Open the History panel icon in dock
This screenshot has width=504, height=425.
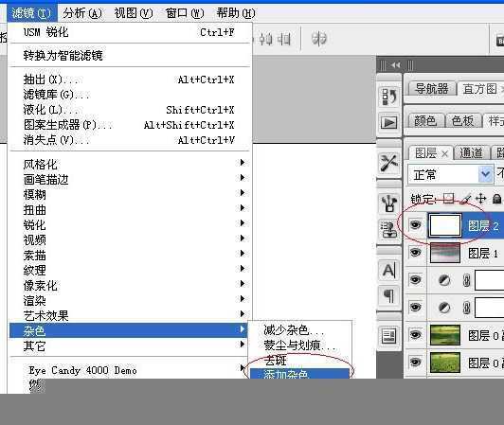(x=389, y=96)
